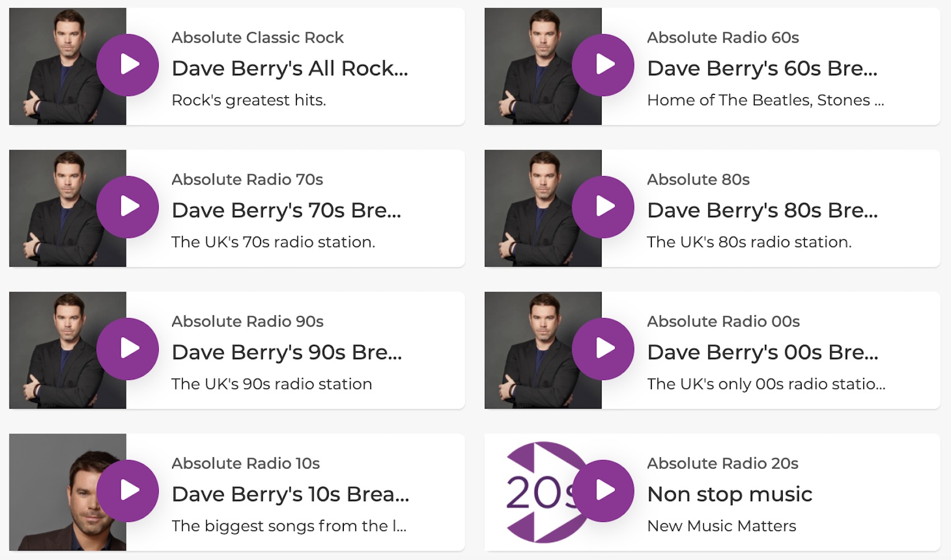Play Absolute Radio 70s
The image size is (951, 560).
(129, 206)
